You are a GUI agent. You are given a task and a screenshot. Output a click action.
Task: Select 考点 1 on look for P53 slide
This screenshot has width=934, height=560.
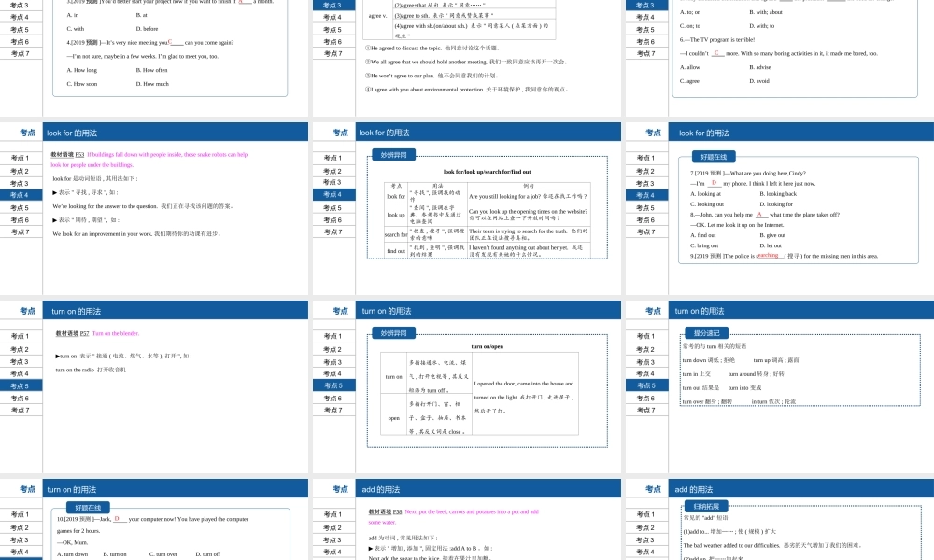pos(21,158)
